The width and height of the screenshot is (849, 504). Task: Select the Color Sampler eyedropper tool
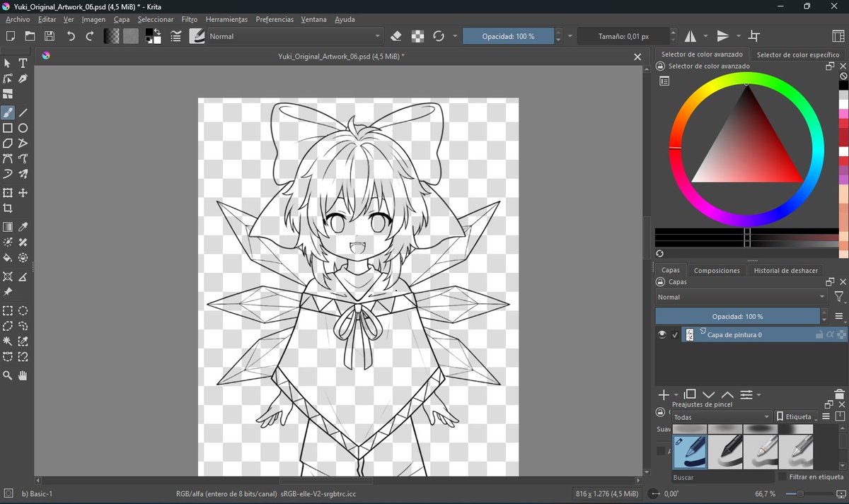pos(23,227)
